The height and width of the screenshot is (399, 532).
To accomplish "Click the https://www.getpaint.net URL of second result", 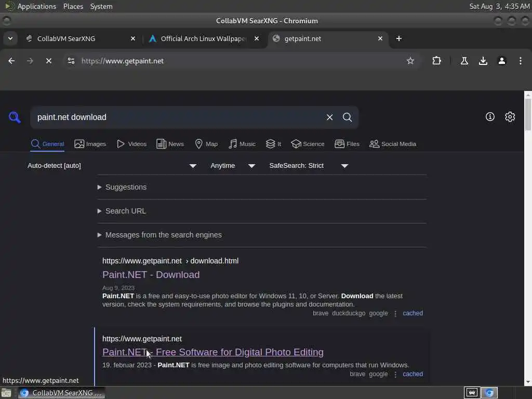I will [142, 339].
